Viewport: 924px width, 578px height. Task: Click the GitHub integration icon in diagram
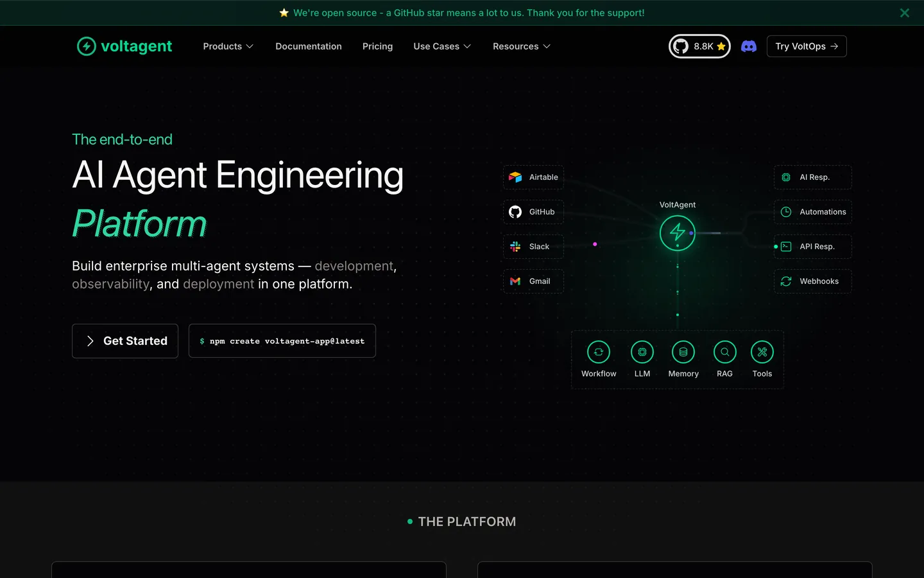click(x=515, y=212)
